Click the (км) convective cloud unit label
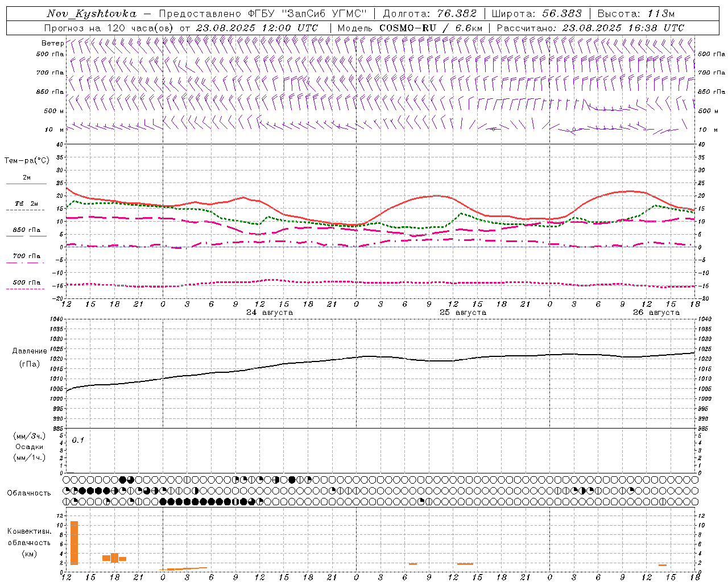The image size is (728, 582). pyautogui.click(x=30, y=554)
